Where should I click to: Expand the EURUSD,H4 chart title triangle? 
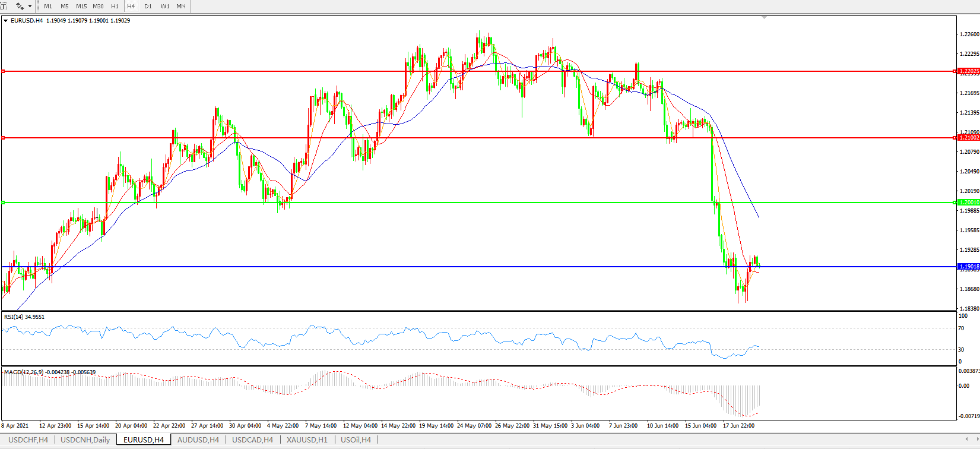click(6, 21)
